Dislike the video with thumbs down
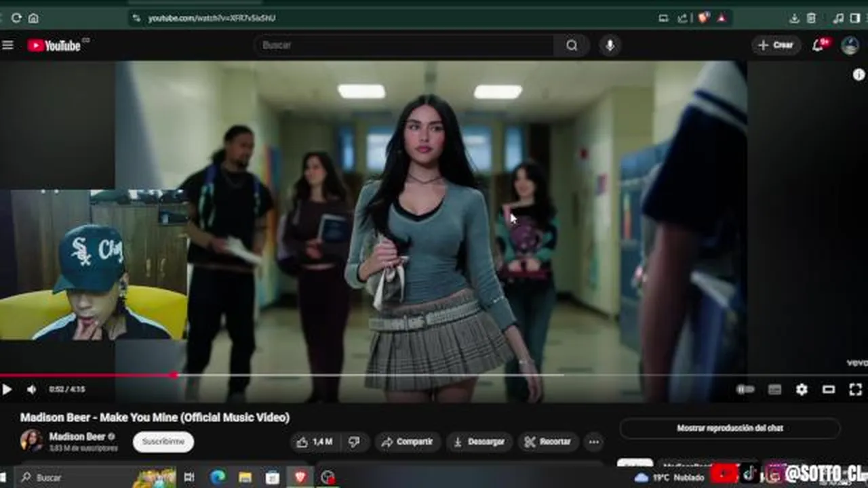Screen dimensions: 868x488 (x=355, y=442)
